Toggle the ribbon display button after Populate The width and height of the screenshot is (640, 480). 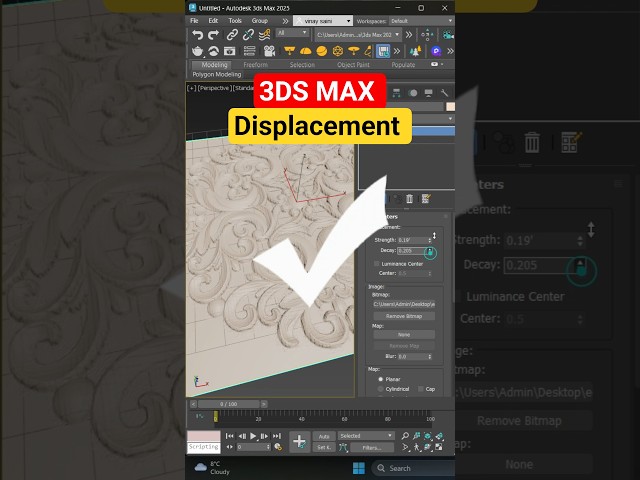click(x=434, y=64)
